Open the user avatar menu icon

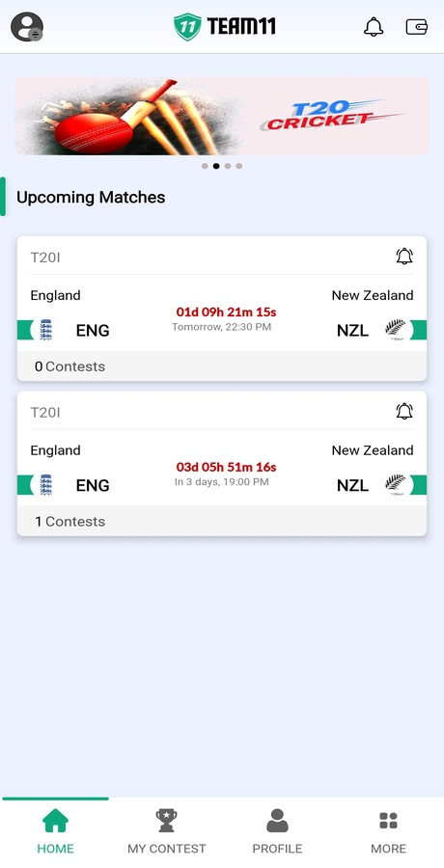click(27, 27)
